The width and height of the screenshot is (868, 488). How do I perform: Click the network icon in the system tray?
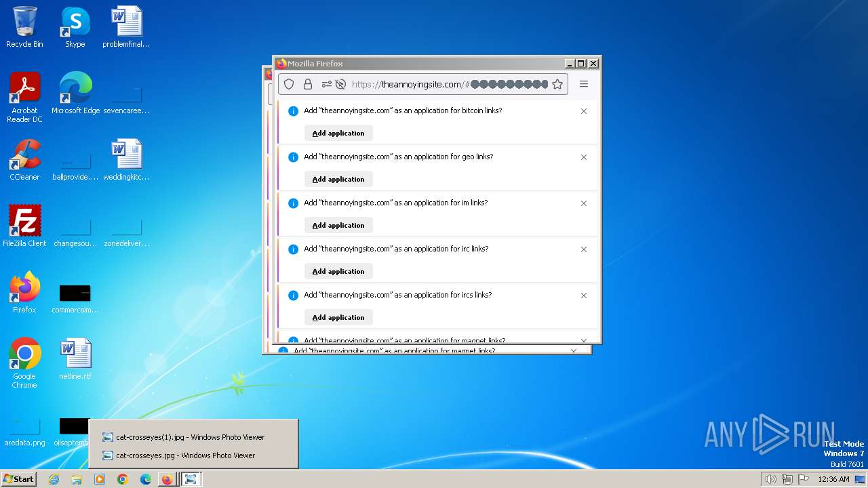(787, 479)
